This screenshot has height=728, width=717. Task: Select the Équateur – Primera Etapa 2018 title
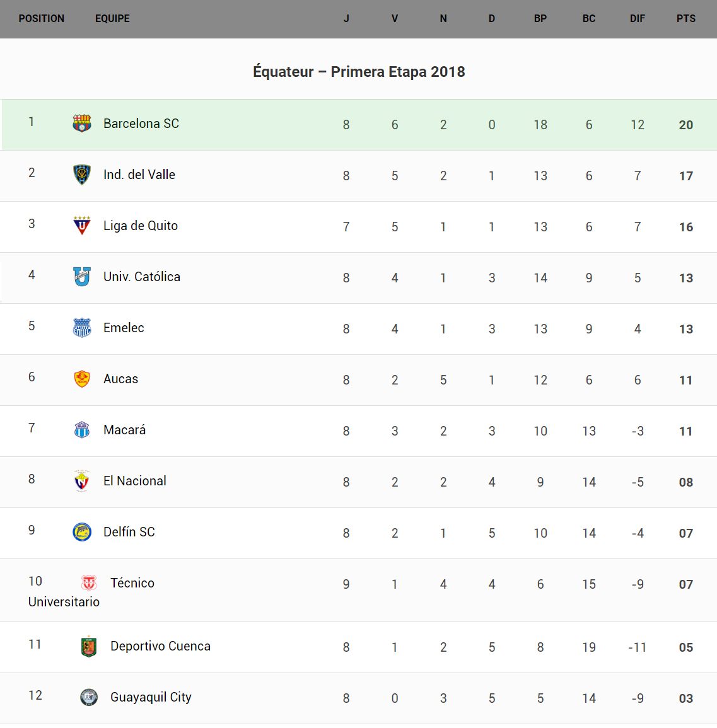(359, 72)
